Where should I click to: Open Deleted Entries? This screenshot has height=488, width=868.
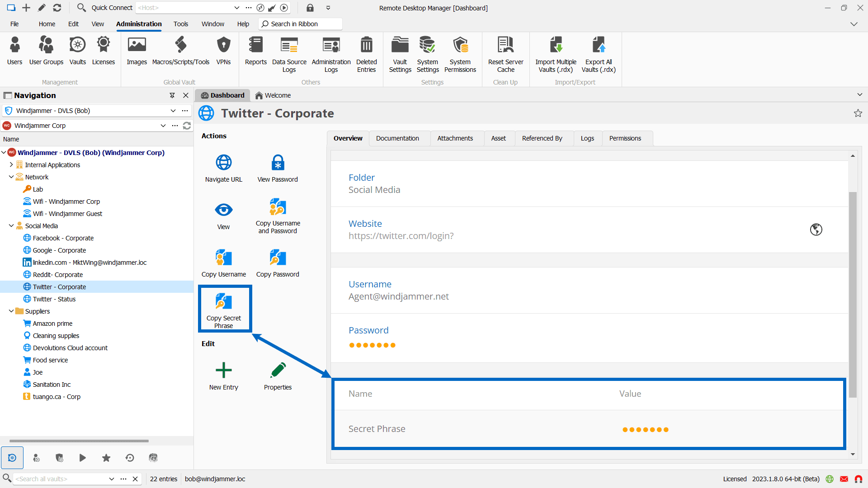pos(366,54)
